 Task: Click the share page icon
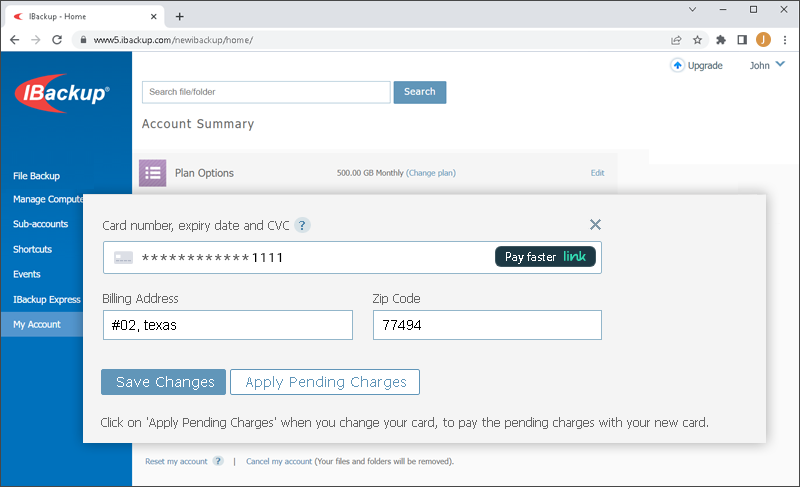pos(676,40)
